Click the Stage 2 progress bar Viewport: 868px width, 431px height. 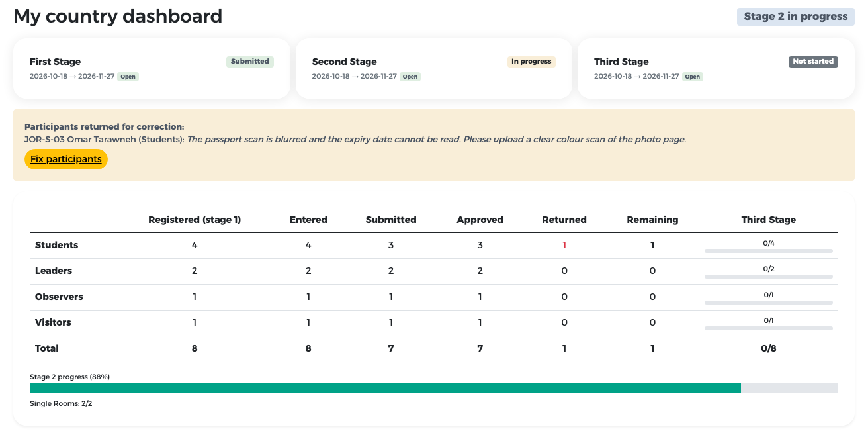[x=434, y=388]
